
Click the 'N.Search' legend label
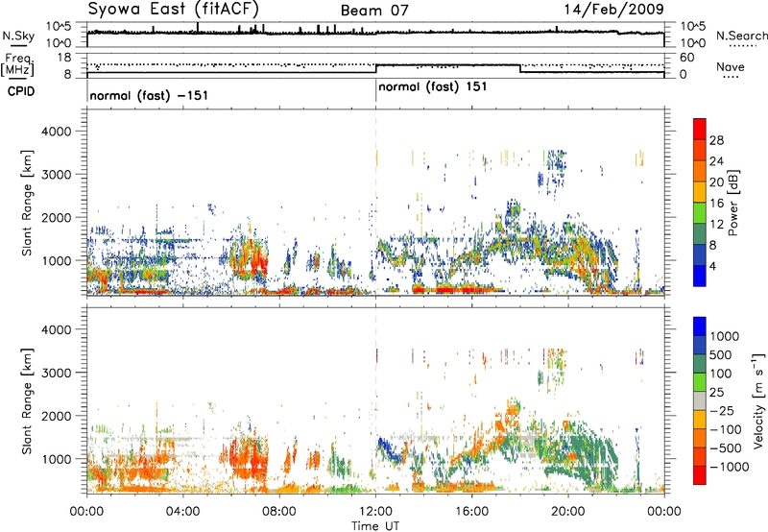point(742,36)
